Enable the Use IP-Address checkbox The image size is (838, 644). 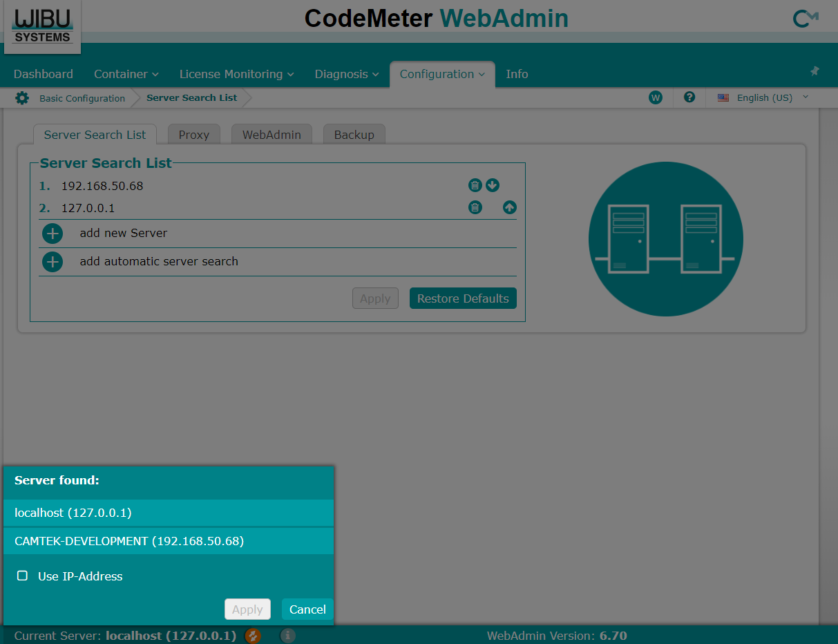tap(23, 576)
